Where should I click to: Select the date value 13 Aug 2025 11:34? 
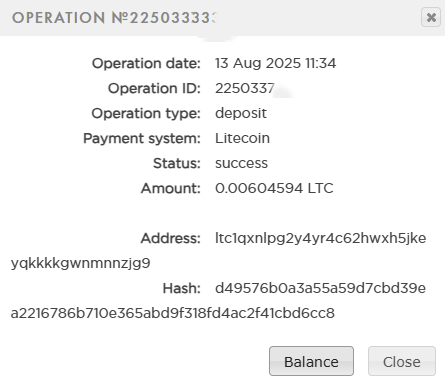275,63
